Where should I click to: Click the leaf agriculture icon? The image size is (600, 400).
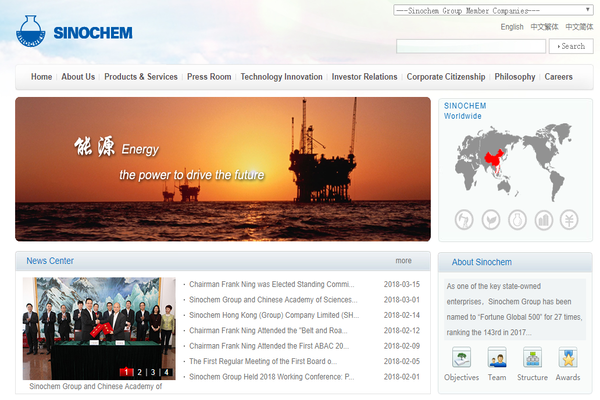tap(491, 219)
